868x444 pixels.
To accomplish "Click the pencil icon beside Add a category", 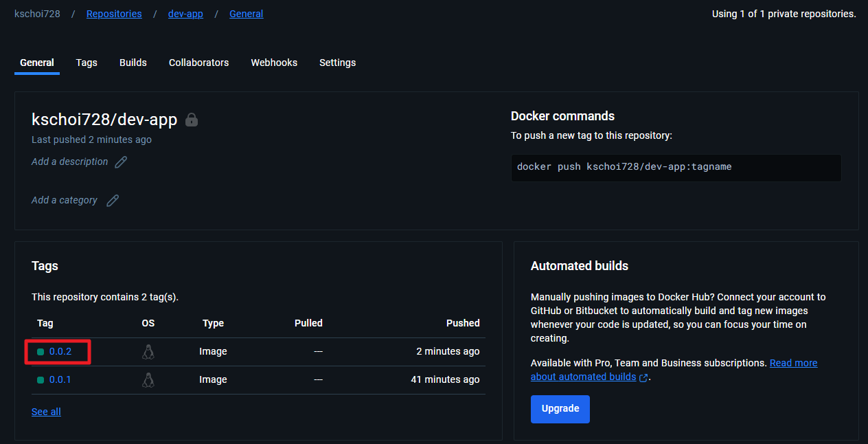I will pyautogui.click(x=113, y=201).
